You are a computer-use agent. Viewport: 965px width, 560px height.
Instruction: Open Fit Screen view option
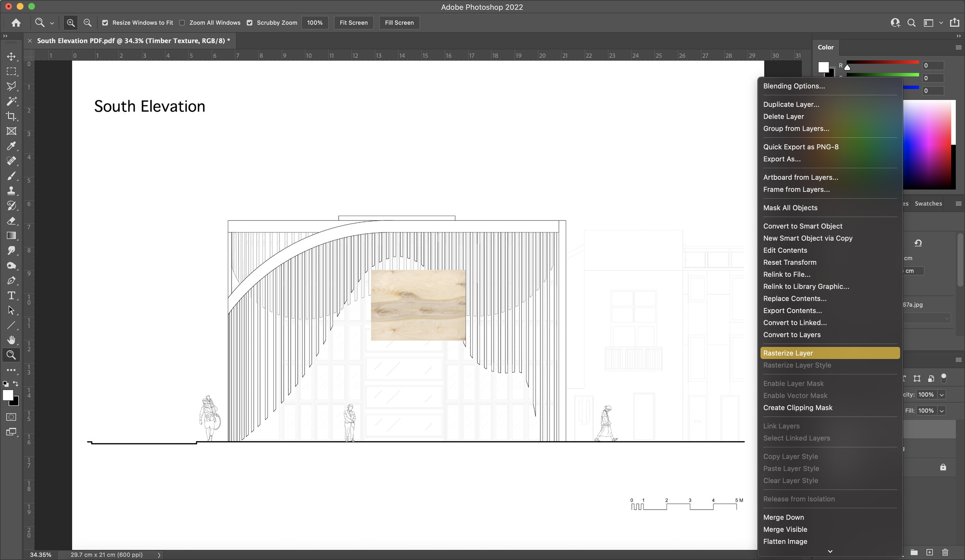coord(353,22)
